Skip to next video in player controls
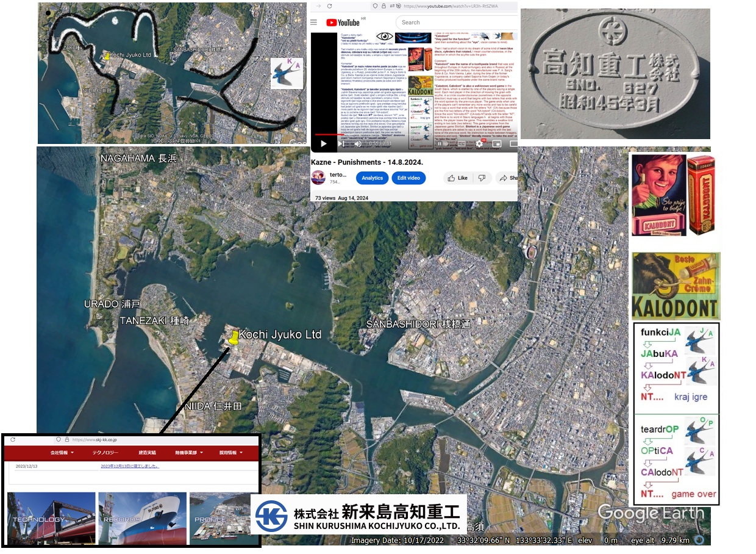 click(x=341, y=144)
